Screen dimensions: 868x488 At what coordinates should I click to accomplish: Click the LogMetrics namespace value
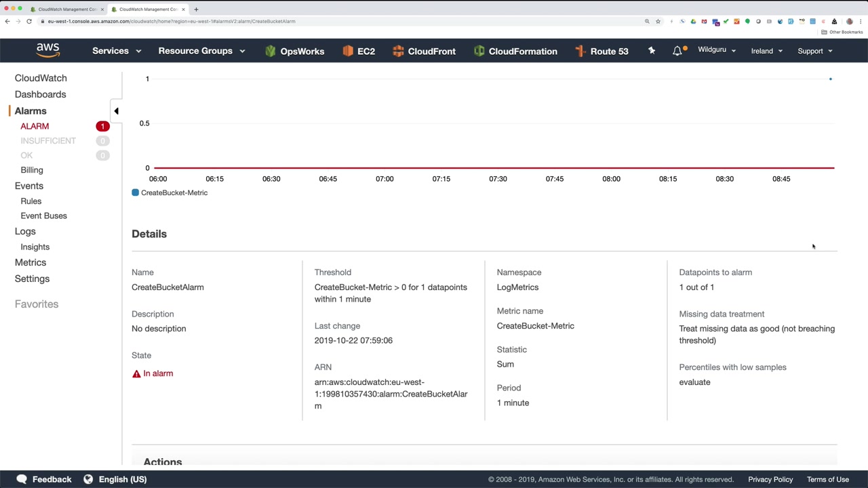(x=517, y=287)
